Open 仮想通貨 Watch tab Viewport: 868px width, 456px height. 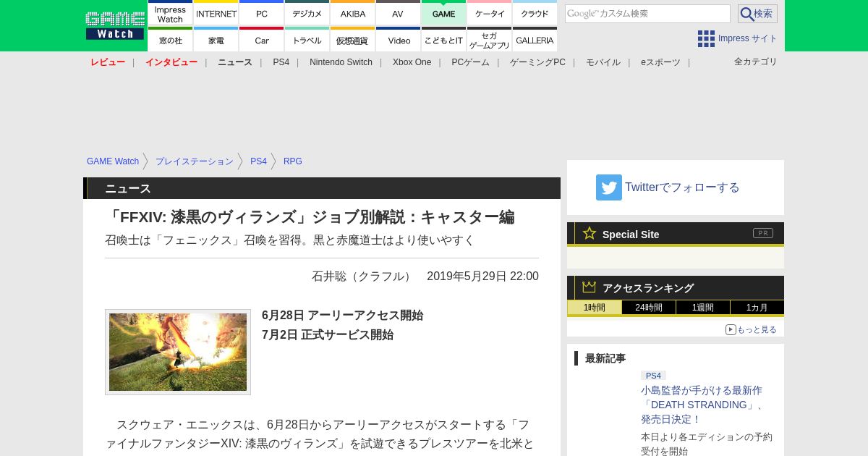tap(353, 40)
